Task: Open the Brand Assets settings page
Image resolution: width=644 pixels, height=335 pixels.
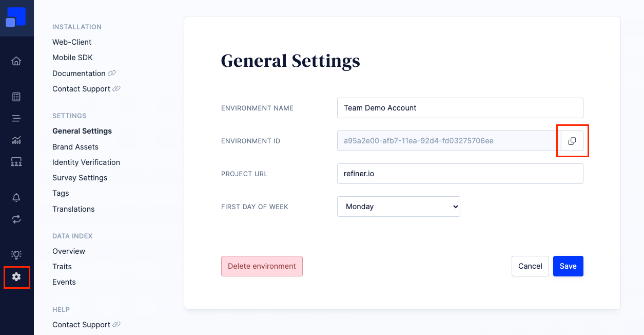Action: pyautogui.click(x=75, y=147)
